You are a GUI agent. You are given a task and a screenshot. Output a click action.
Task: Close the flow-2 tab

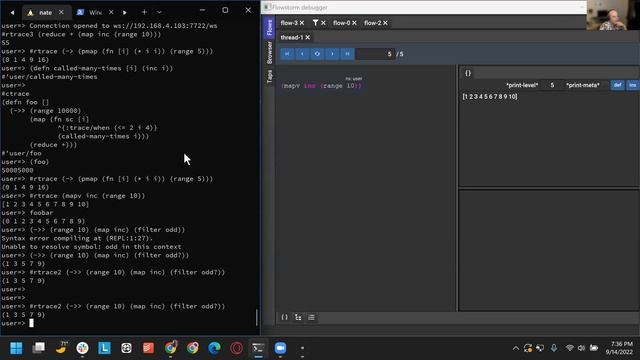(x=385, y=23)
